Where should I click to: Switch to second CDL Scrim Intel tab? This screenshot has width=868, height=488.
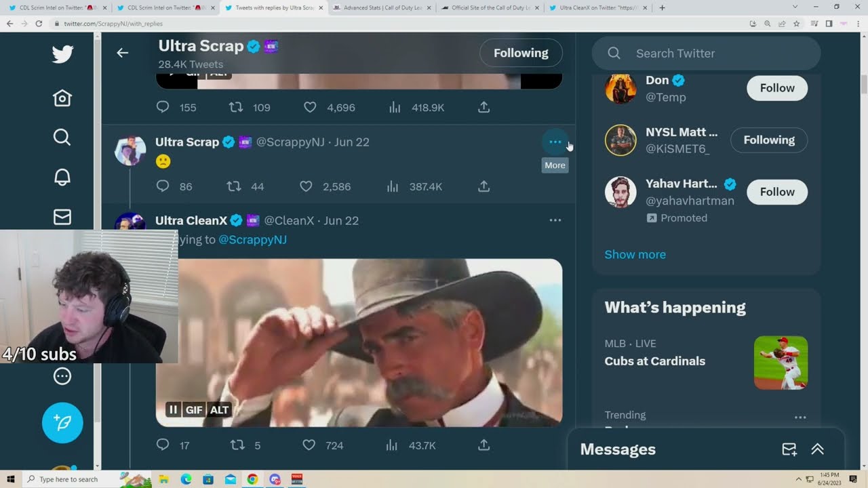pyautogui.click(x=163, y=7)
